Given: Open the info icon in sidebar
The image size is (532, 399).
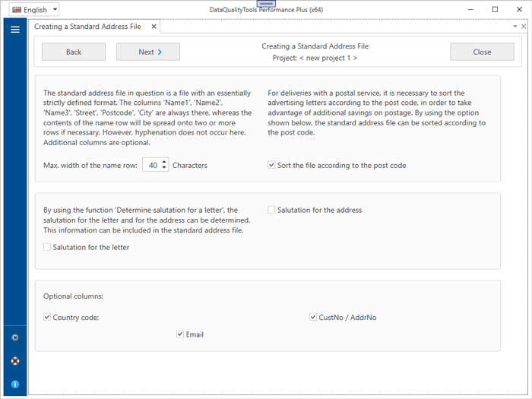Looking at the screenshot, I should pyautogui.click(x=15, y=384).
